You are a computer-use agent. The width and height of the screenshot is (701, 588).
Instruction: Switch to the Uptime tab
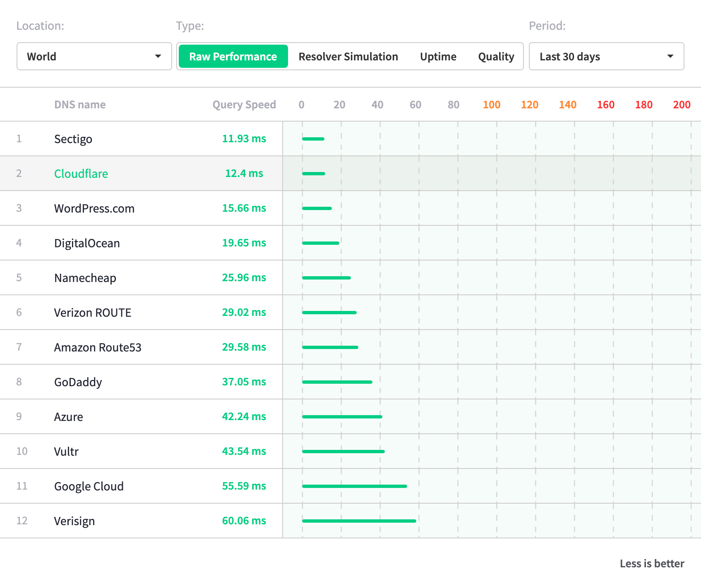pos(438,56)
